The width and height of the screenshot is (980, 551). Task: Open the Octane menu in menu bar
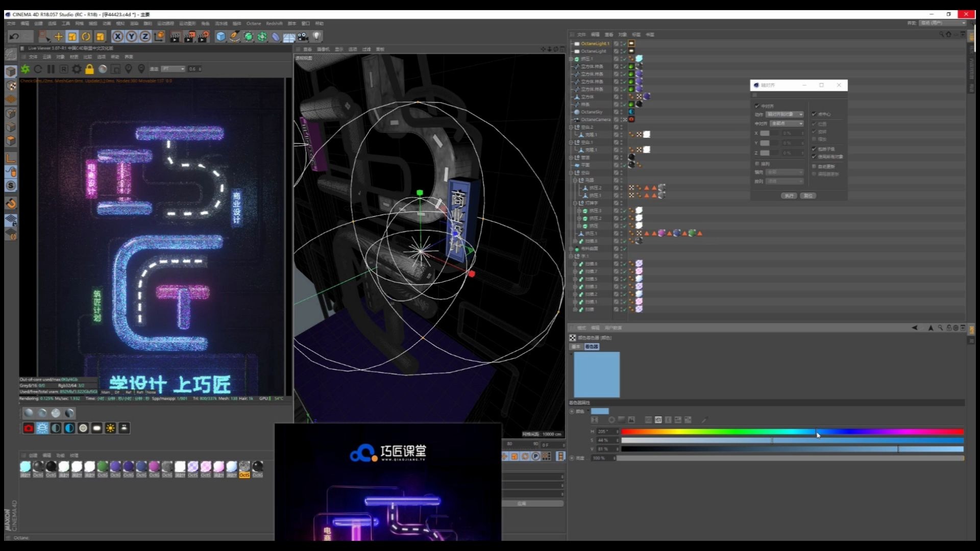(x=253, y=23)
